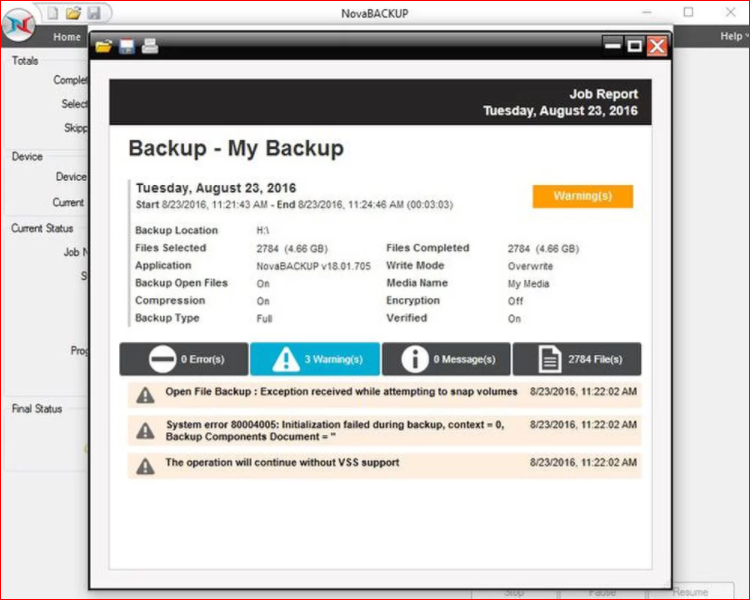Open a report with the folder icon in Job Report window
This screenshot has width=750, height=600.
point(103,46)
